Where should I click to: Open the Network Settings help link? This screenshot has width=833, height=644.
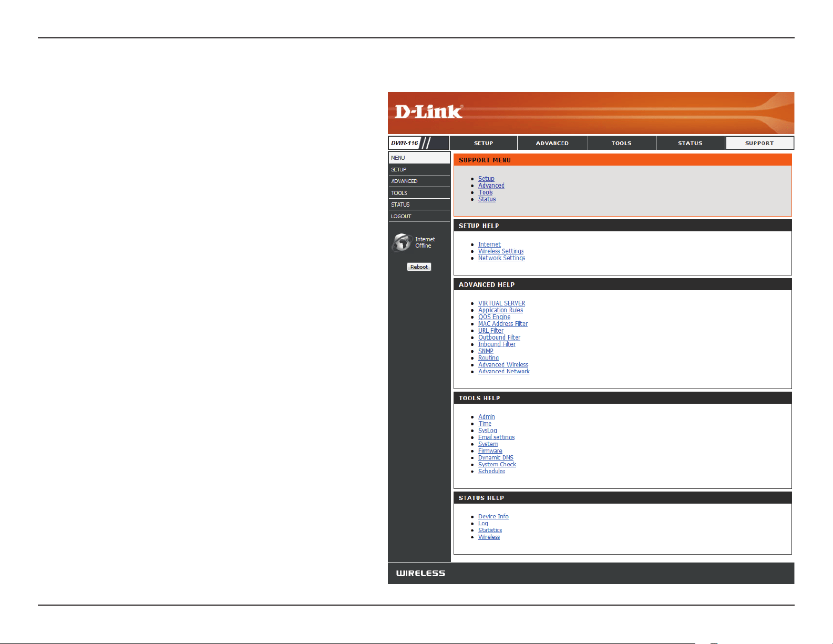(501, 258)
